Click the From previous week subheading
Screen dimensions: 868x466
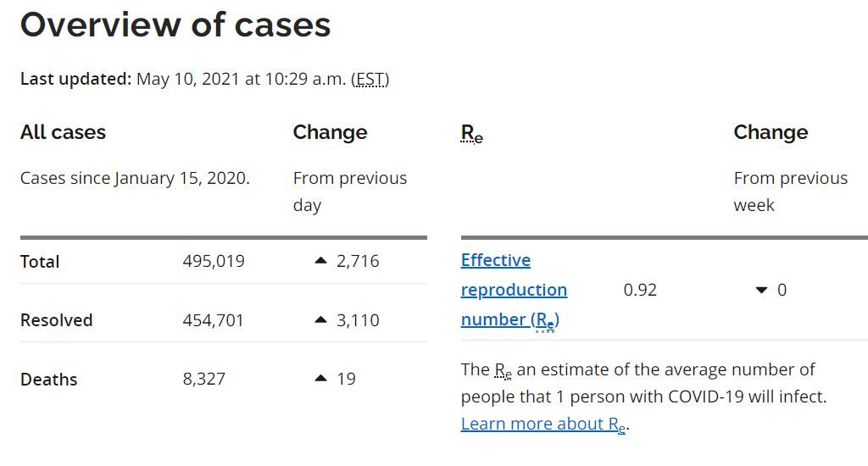[790, 191]
